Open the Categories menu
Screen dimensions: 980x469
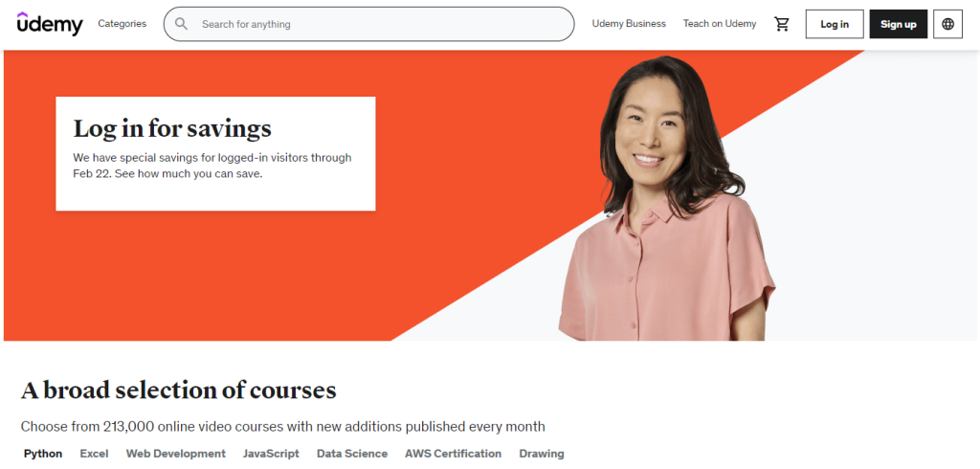point(122,24)
